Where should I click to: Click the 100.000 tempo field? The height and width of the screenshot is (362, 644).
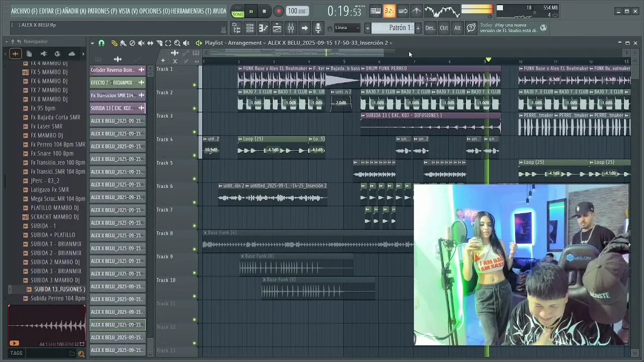[297, 11]
